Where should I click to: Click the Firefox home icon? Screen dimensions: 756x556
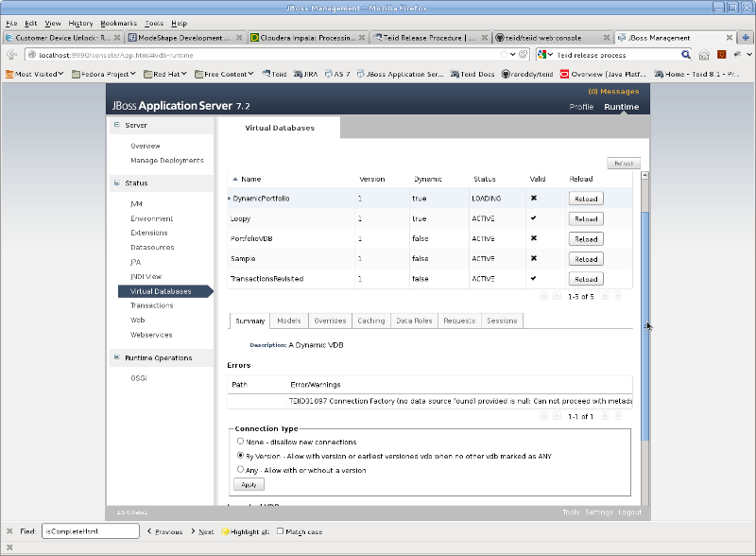coord(704,55)
